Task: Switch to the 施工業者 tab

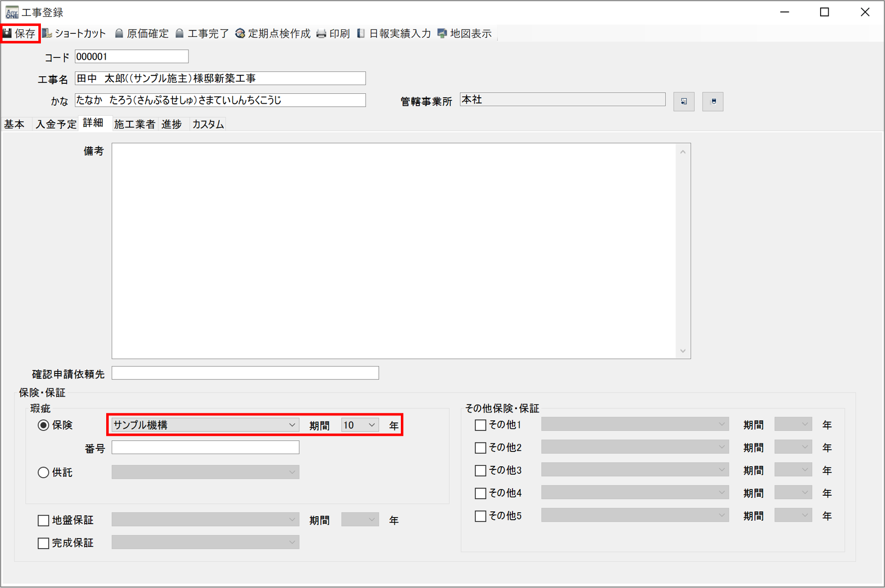Action: [x=134, y=124]
